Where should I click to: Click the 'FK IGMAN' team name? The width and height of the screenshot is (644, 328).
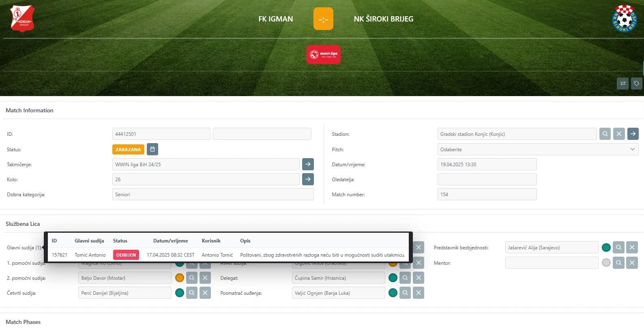click(x=276, y=19)
